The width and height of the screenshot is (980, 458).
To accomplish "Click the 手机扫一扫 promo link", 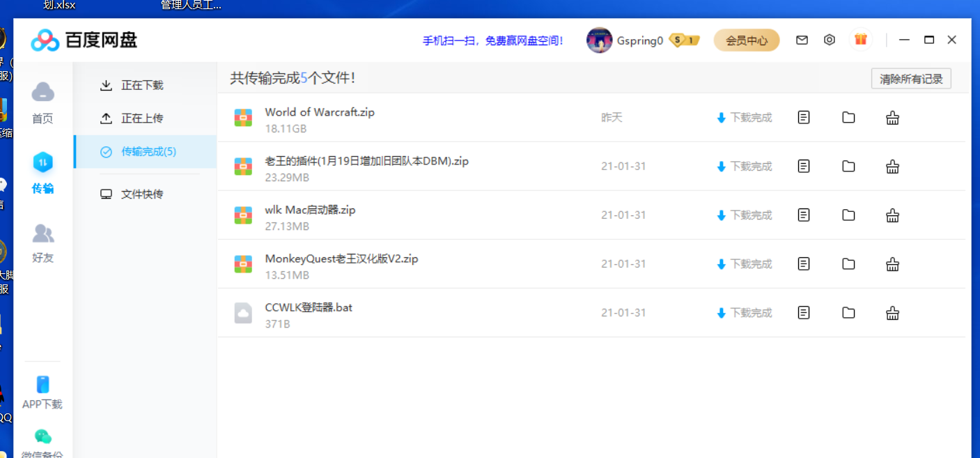I will (492, 40).
